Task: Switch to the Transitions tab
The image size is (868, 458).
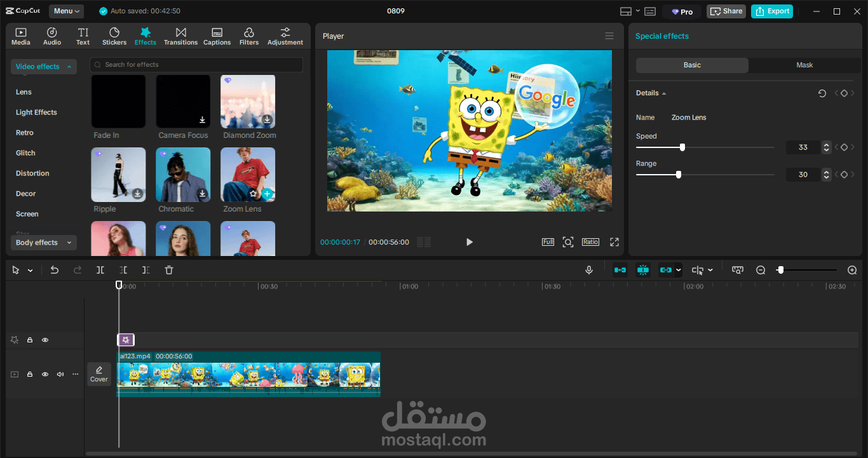Action: pyautogui.click(x=180, y=36)
